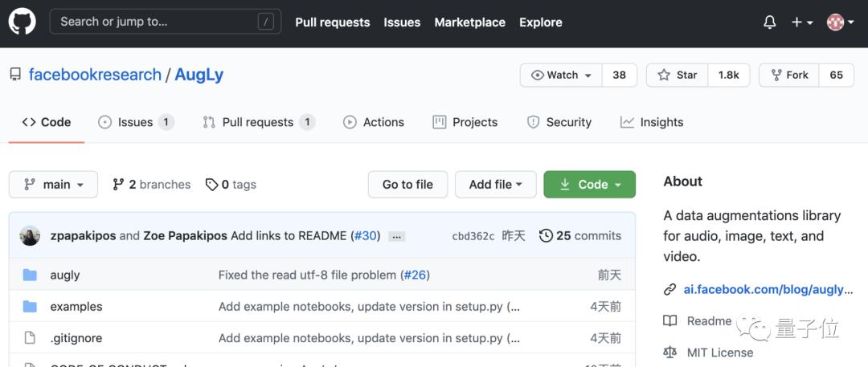Screen dimensions: 868x367
Task: Switch to the Issues tab
Action: coord(136,122)
